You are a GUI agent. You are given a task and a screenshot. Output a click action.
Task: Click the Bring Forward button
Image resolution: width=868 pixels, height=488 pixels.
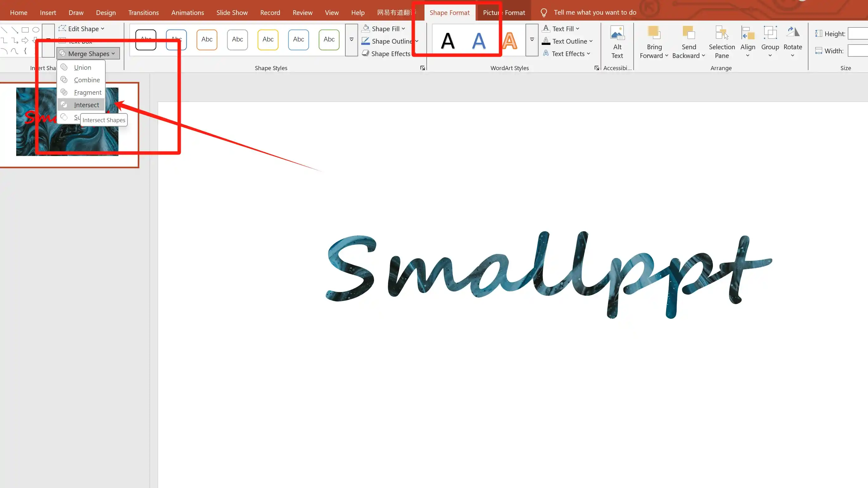click(653, 41)
